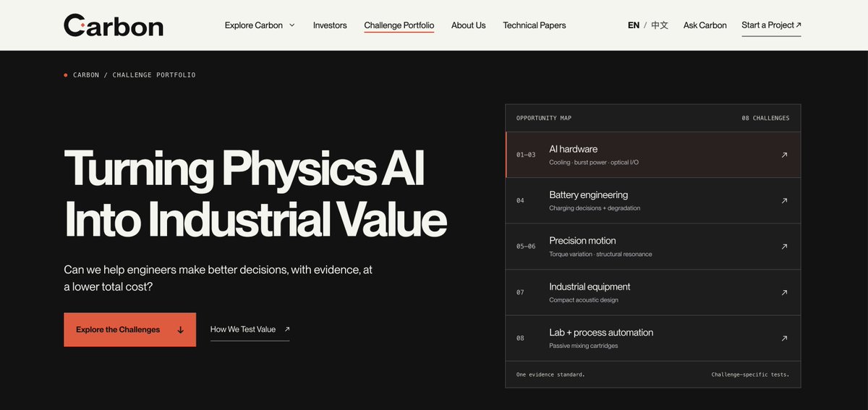Go to About Us
The width and height of the screenshot is (868, 410).
pyautogui.click(x=469, y=25)
